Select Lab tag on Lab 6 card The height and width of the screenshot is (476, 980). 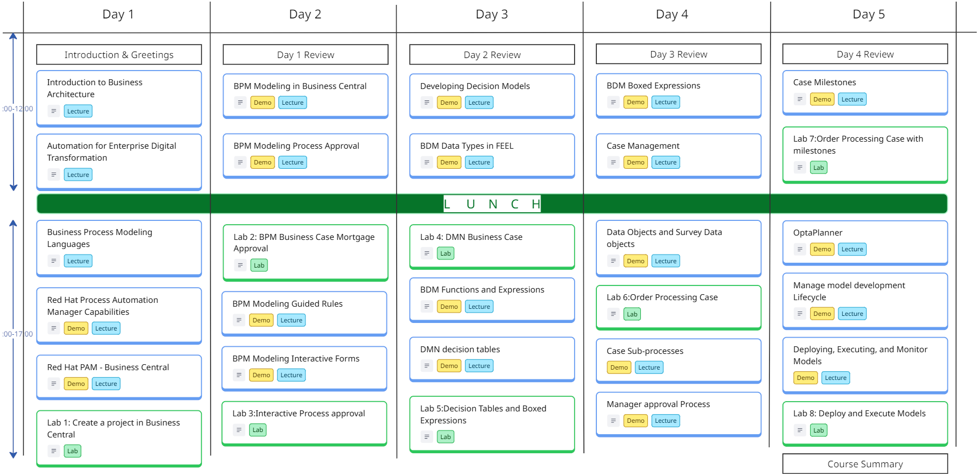(632, 314)
